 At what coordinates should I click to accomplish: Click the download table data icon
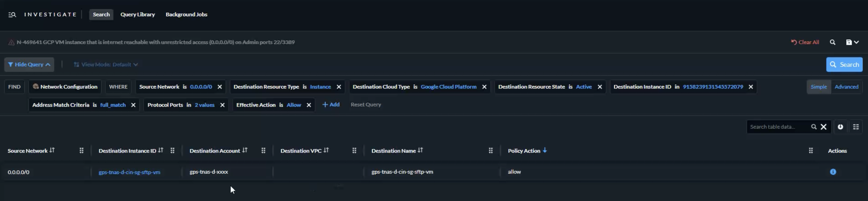pos(840,127)
